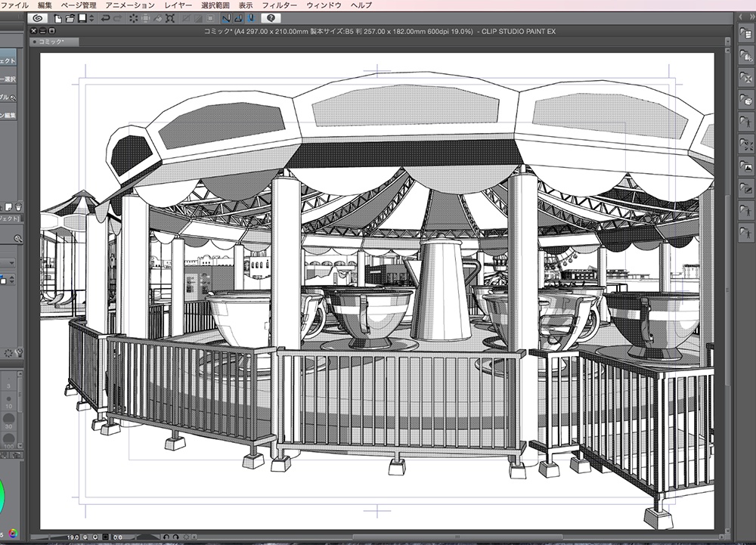Click the rotate right icon
756x545 pixels.
click(x=176, y=537)
